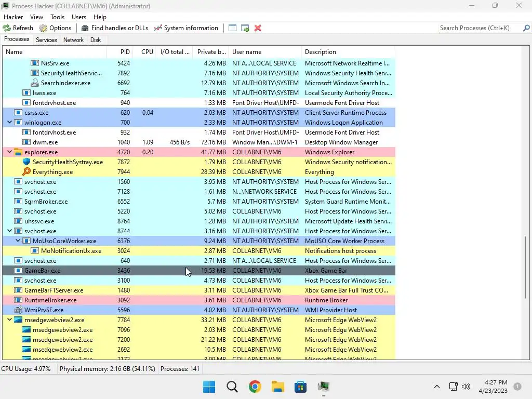Click Processes: 141 status entry

point(180,369)
